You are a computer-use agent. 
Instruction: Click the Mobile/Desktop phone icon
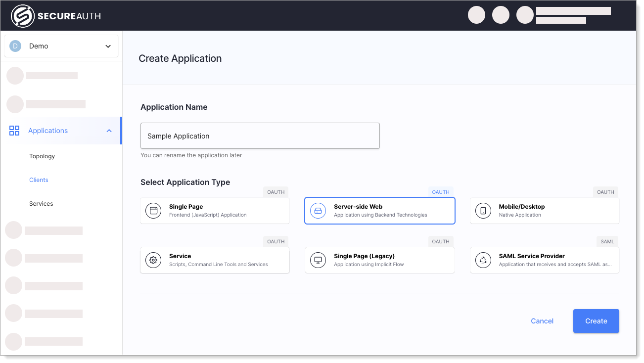click(483, 211)
